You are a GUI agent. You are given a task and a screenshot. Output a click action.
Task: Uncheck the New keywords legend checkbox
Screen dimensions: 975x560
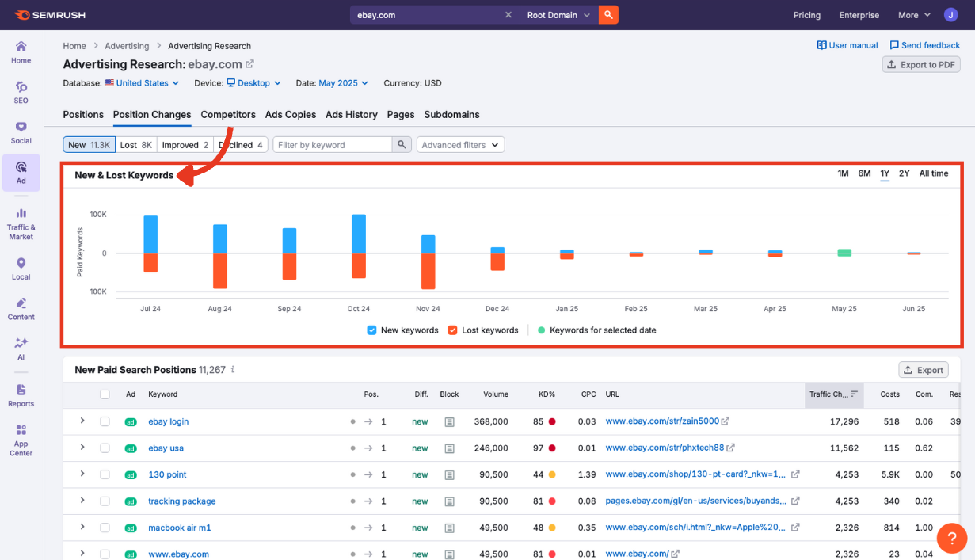click(x=371, y=330)
